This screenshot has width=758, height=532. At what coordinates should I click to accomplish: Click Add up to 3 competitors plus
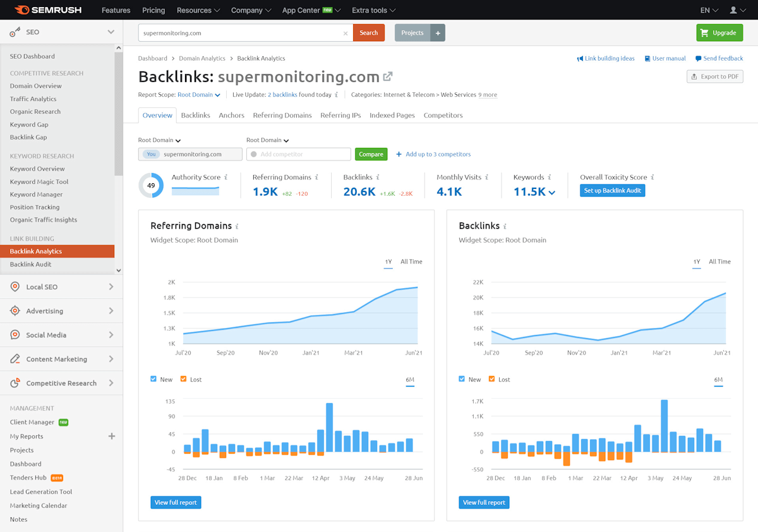point(399,154)
